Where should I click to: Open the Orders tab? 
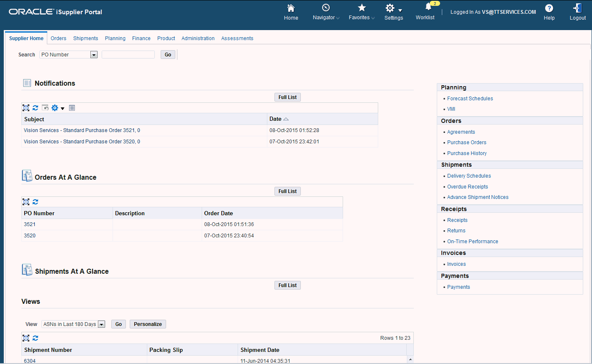[x=59, y=38]
